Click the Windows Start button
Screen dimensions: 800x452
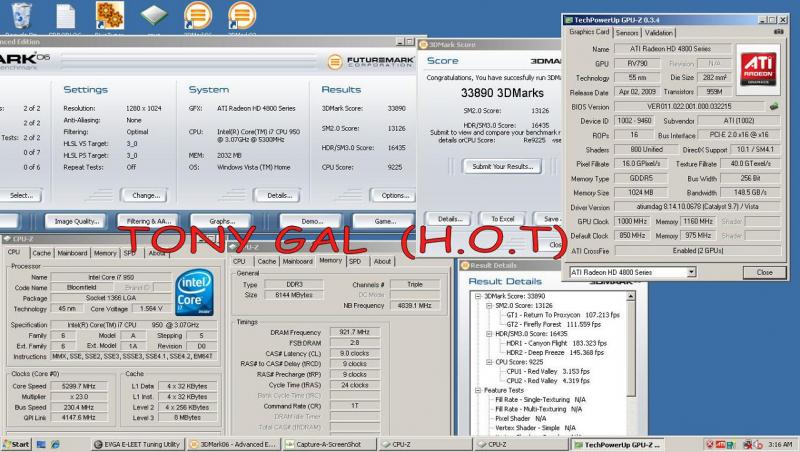[x=16, y=444]
